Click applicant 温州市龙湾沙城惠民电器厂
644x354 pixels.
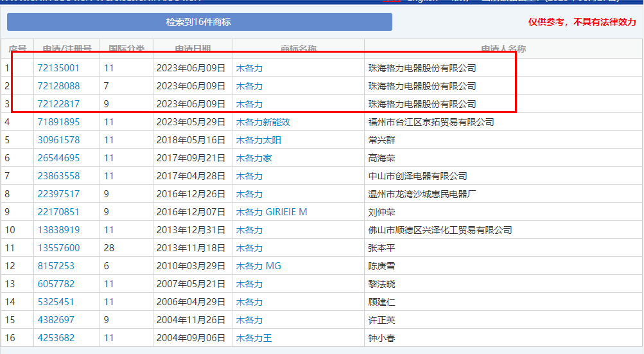[422, 194]
